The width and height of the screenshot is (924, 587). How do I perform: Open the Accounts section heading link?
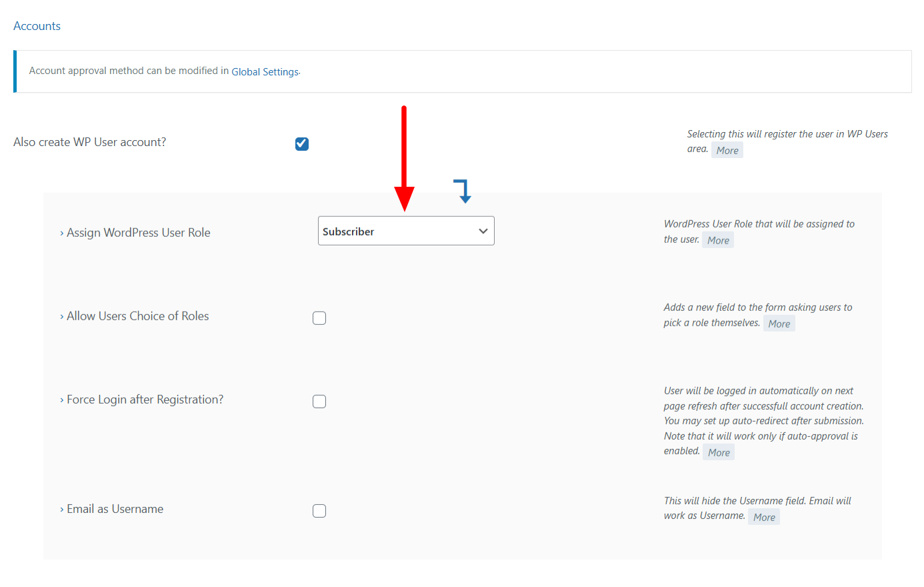37,26
